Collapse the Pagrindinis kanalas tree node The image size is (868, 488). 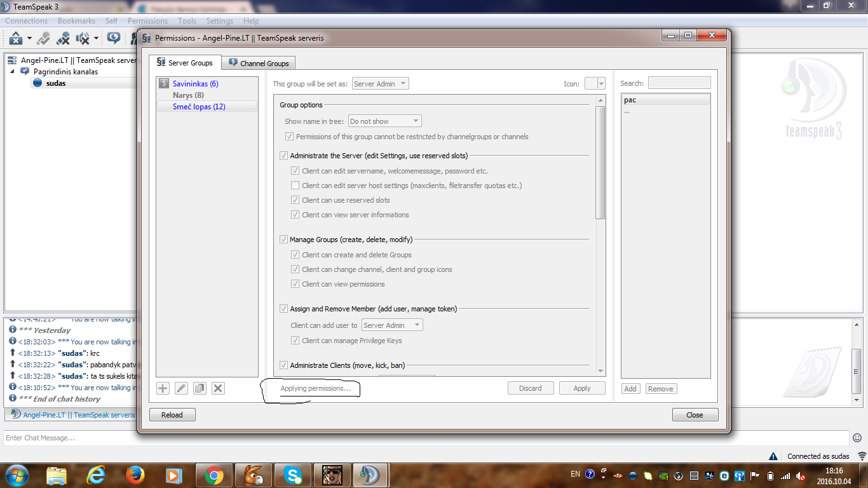(x=12, y=72)
